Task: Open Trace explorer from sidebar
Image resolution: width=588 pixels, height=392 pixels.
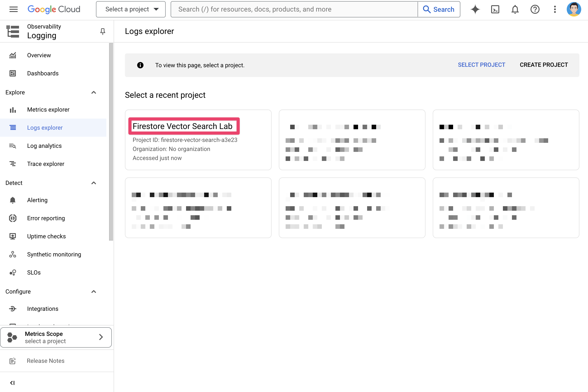Action: pos(45,164)
